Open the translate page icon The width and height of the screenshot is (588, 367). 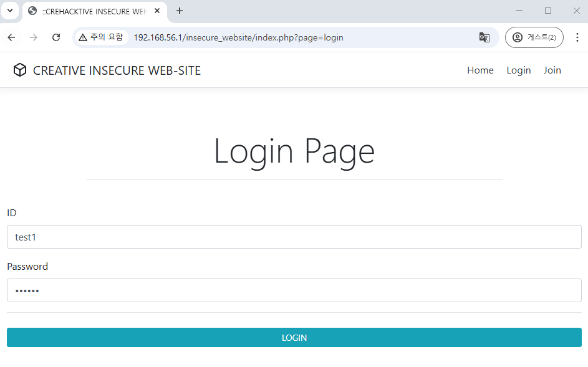click(484, 37)
